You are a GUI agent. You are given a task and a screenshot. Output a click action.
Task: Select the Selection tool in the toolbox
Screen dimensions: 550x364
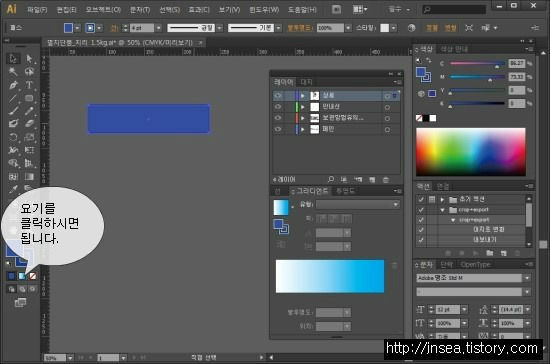(13, 58)
